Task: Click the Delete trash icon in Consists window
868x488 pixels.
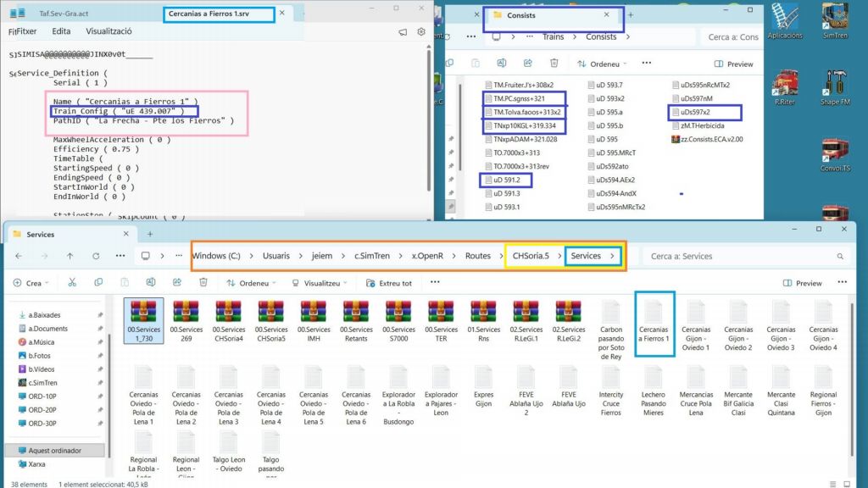Action: (x=554, y=63)
